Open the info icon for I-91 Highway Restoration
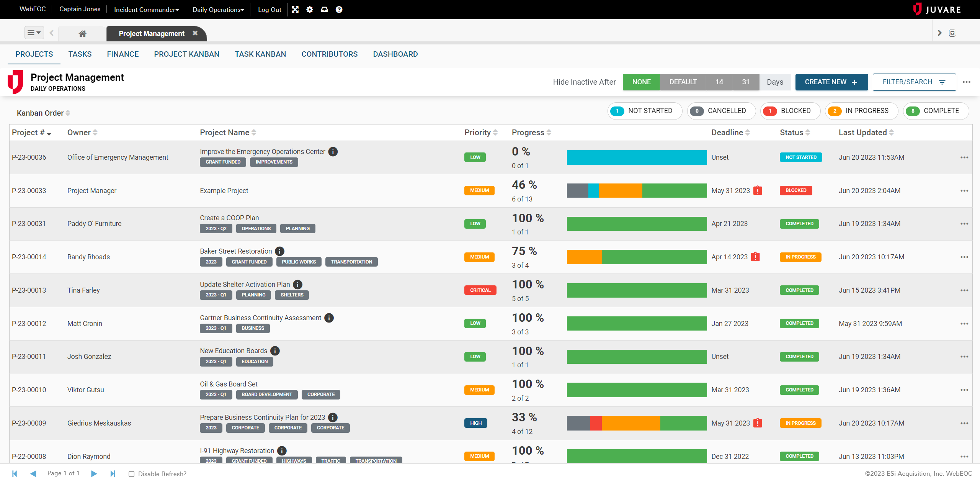 coord(282,451)
